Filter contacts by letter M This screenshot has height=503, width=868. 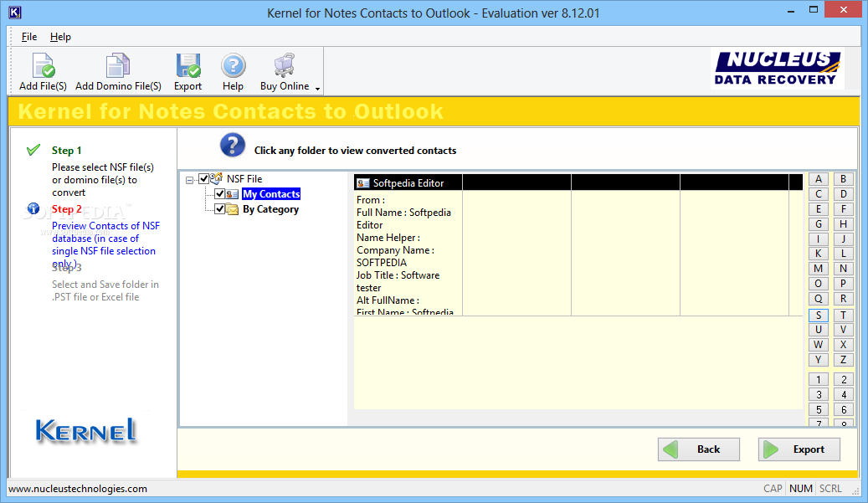[818, 269]
